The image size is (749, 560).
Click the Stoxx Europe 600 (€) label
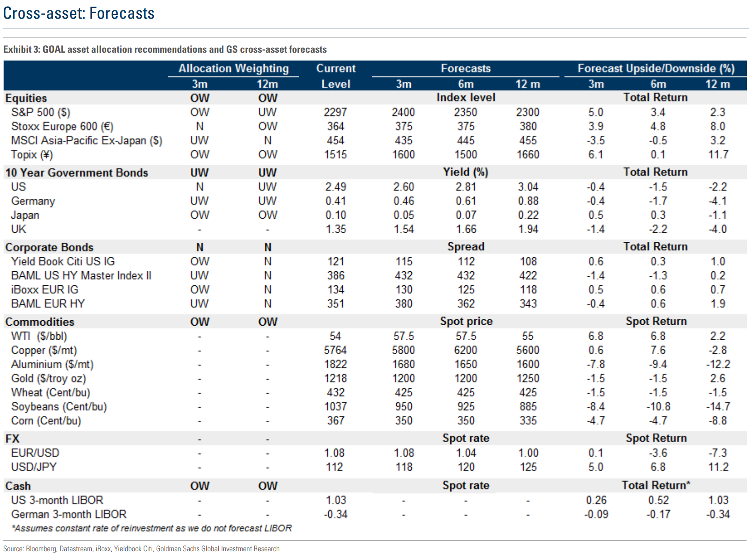62,127
